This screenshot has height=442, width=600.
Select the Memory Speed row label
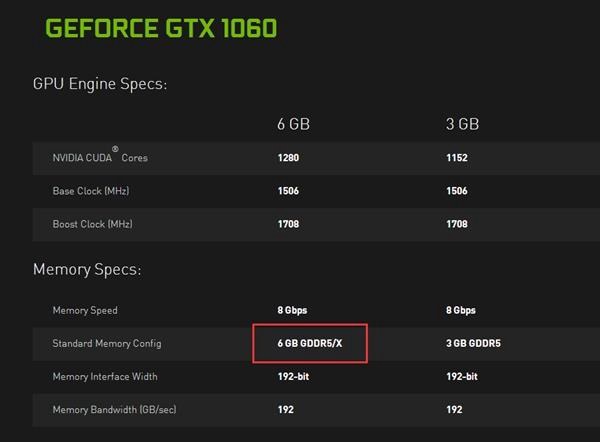coord(85,311)
